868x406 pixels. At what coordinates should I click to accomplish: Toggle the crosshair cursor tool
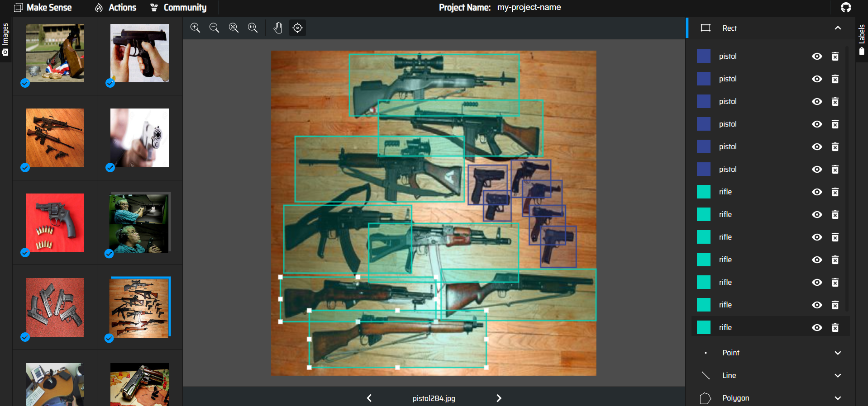[297, 28]
